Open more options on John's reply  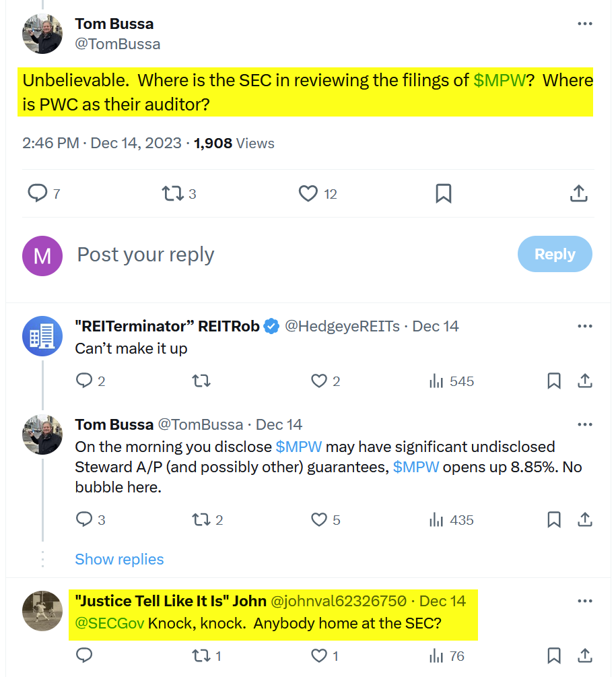tap(585, 601)
